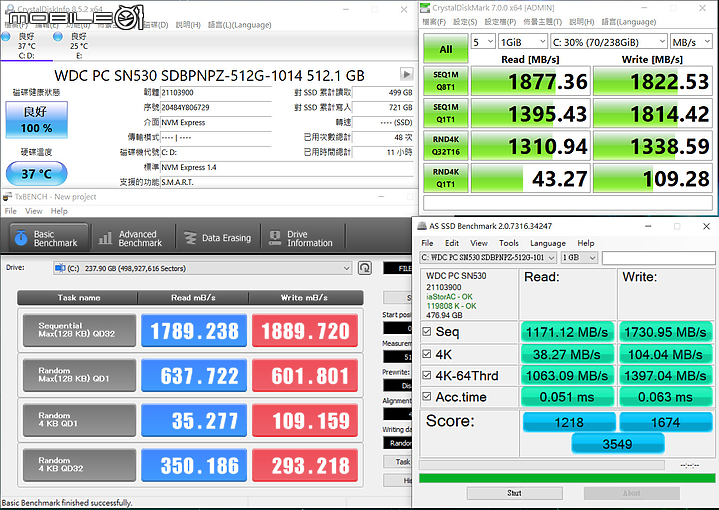The image size is (719, 510).
Task: Click AS SSD Abort button
Action: coord(631,493)
